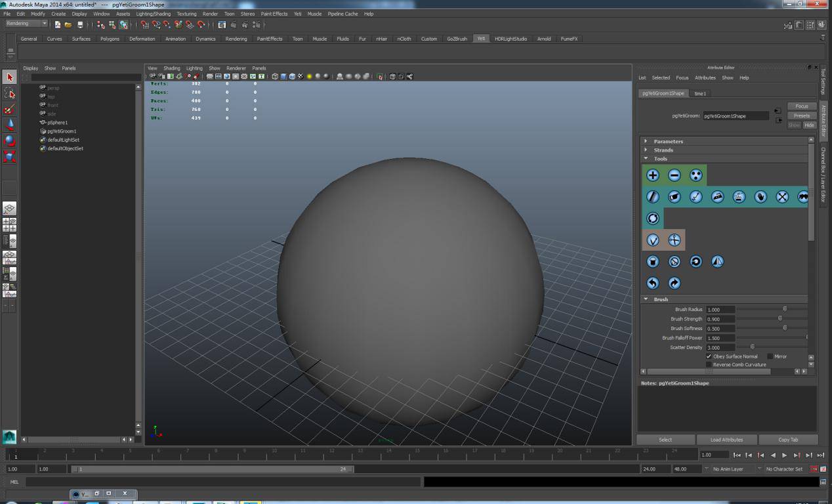Viewport: 832px width, 504px height.
Task: Activate the Select tool in the left toolbox
Action: click(9, 77)
